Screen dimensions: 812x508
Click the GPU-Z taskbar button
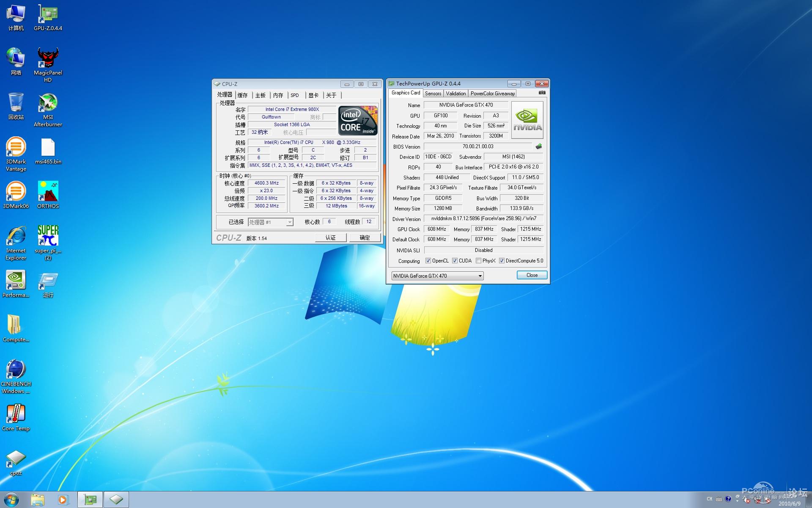tap(90, 500)
